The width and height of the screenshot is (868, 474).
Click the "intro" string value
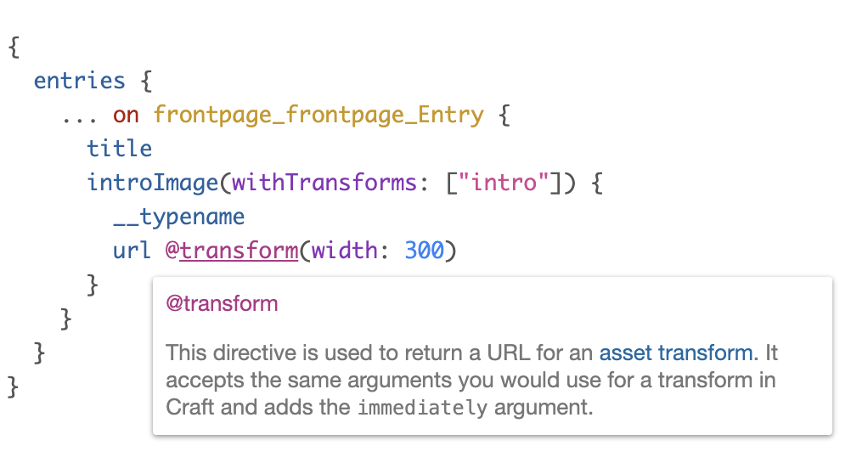click(x=503, y=183)
